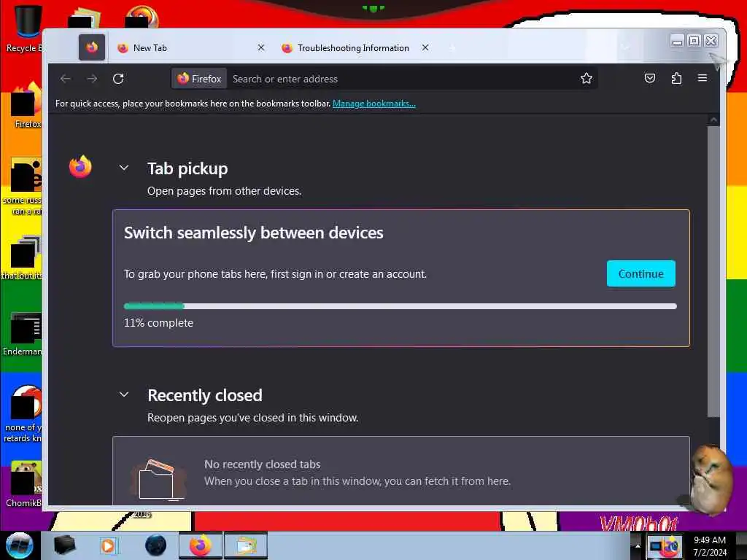This screenshot has width=747, height=560.
Task: Collapse the Tab pickup section
Action: (x=124, y=168)
